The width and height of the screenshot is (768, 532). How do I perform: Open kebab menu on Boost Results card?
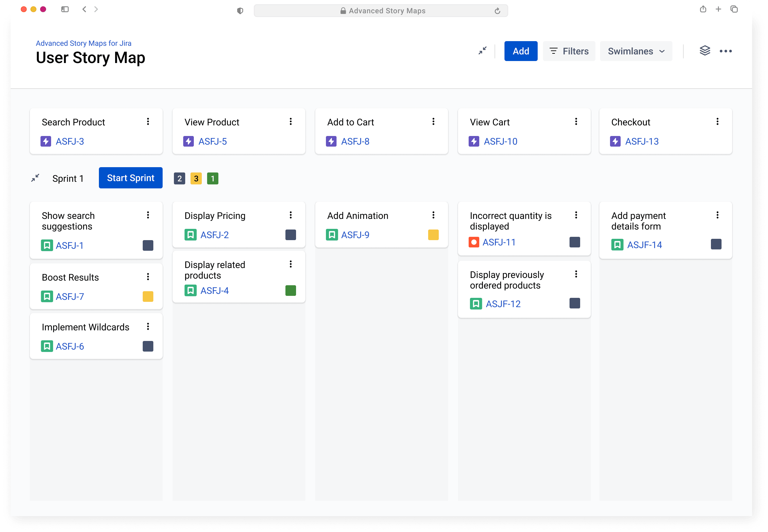pyautogui.click(x=148, y=277)
